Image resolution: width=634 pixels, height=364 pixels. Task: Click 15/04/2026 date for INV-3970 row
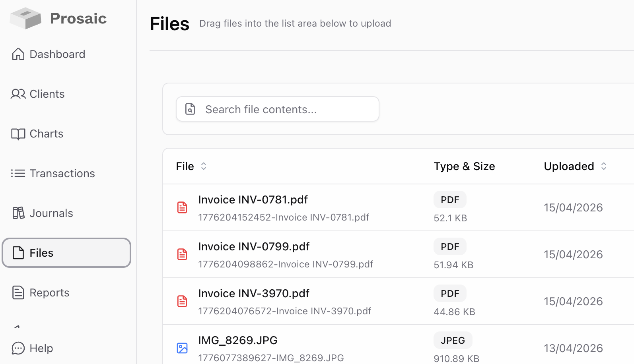[x=573, y=301]
